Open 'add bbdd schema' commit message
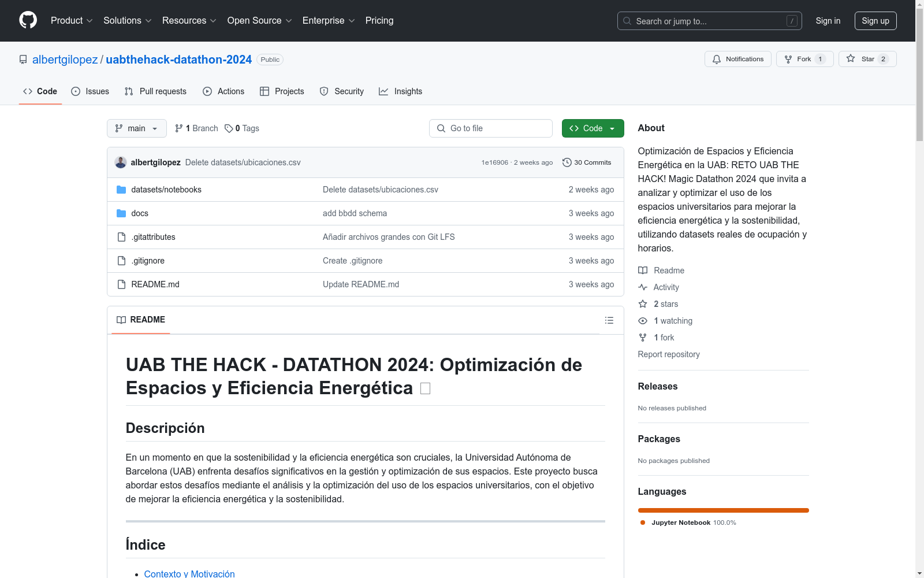The width and height of the screenshot is (924, 578). click(x=355, y=213)
